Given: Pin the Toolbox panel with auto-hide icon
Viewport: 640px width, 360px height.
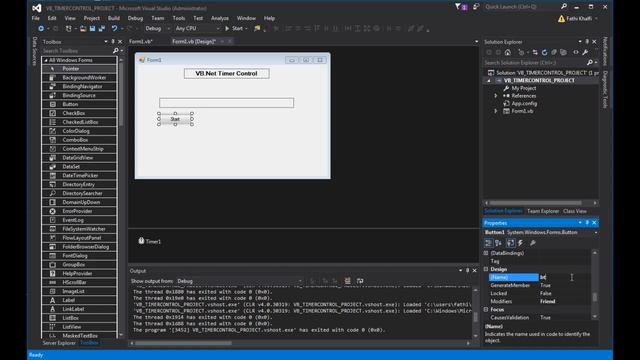Looking at the screenshot, I should click(113, 42).
